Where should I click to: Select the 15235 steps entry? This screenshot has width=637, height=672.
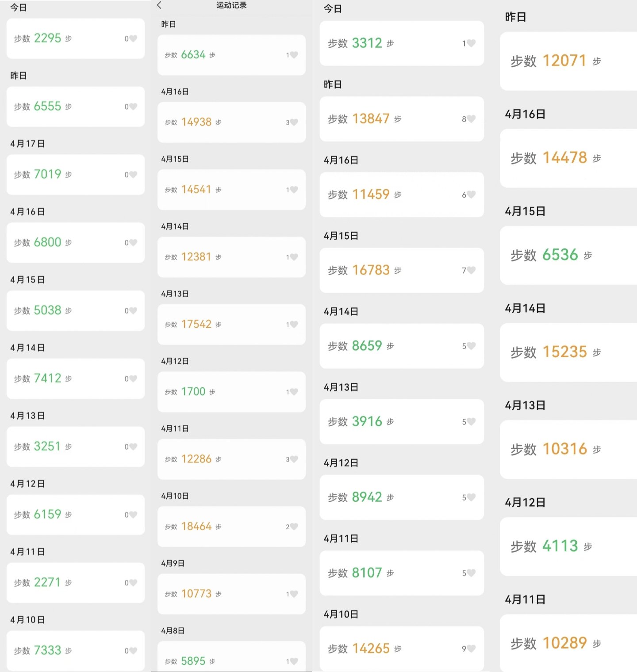(568, 352)
